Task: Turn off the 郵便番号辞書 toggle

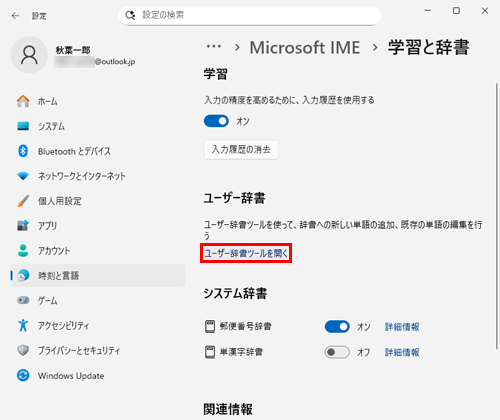Action: (337, 326)
